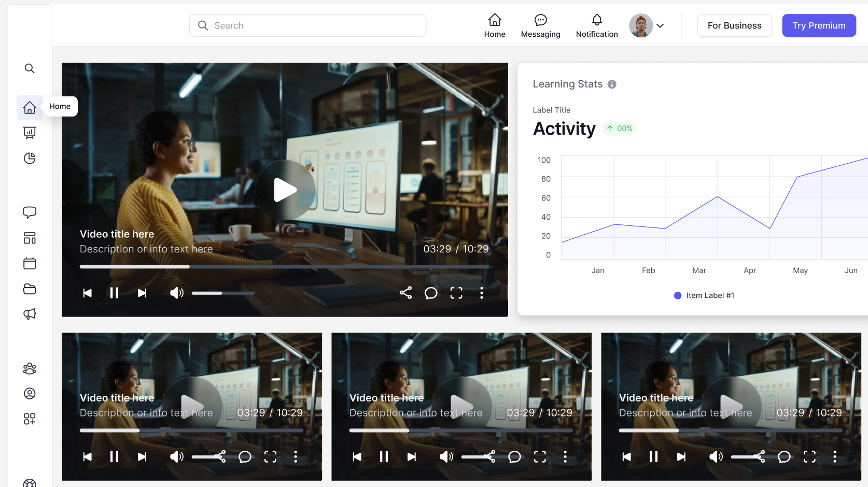Toggle Item Label #1 legend entry
This screenshot has height=487, width=868.
tap(704, 295)
